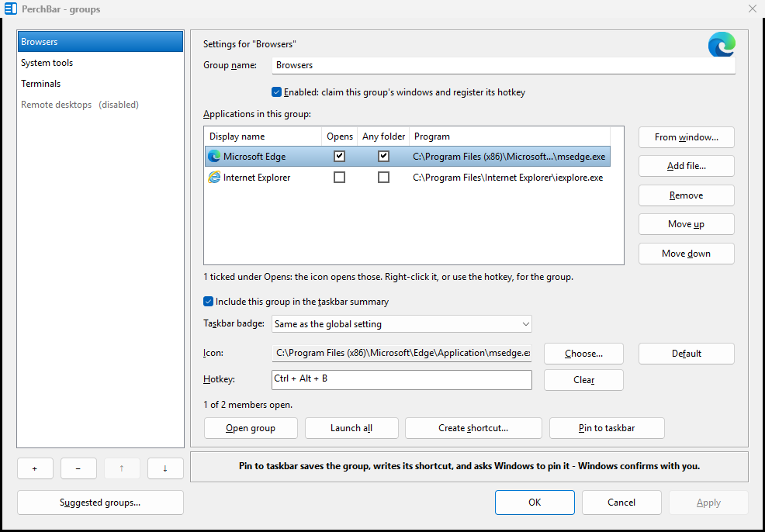Image resolution: width=765 pixels, height=532 pixels.
Task: Select the Terminals group
Action: [101, 84]
